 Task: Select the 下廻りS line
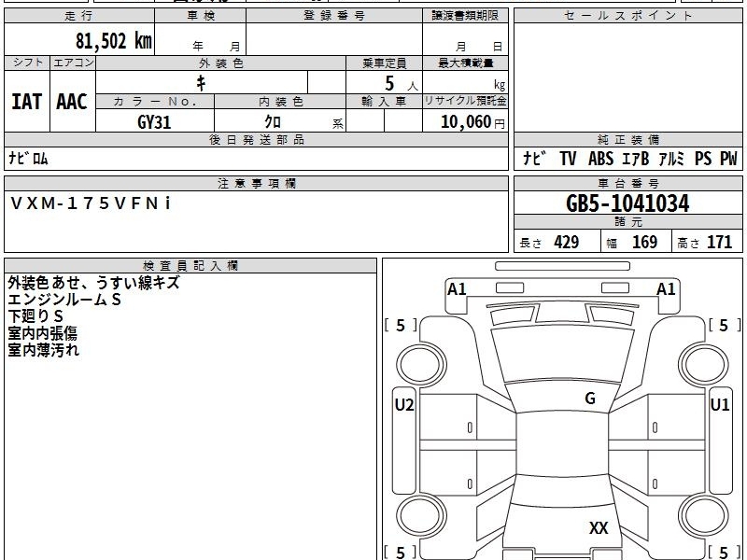coord(35,316)
